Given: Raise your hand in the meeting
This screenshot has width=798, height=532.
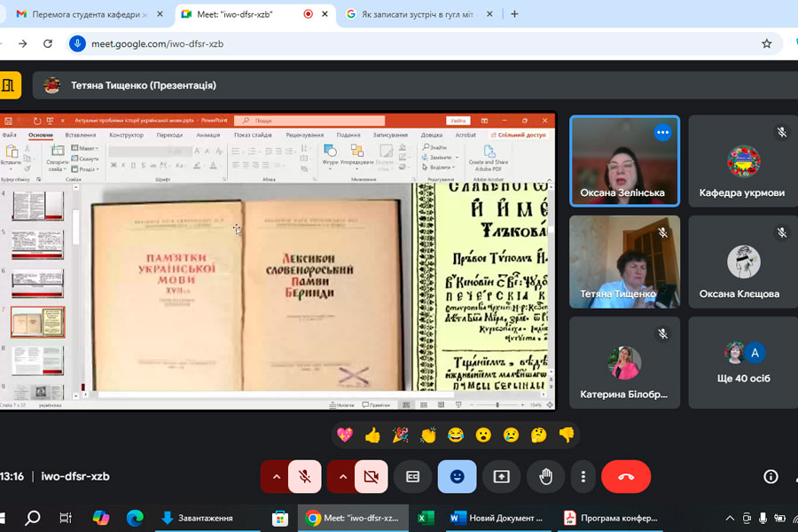Looking at the screenshot, I should [545, 476].
